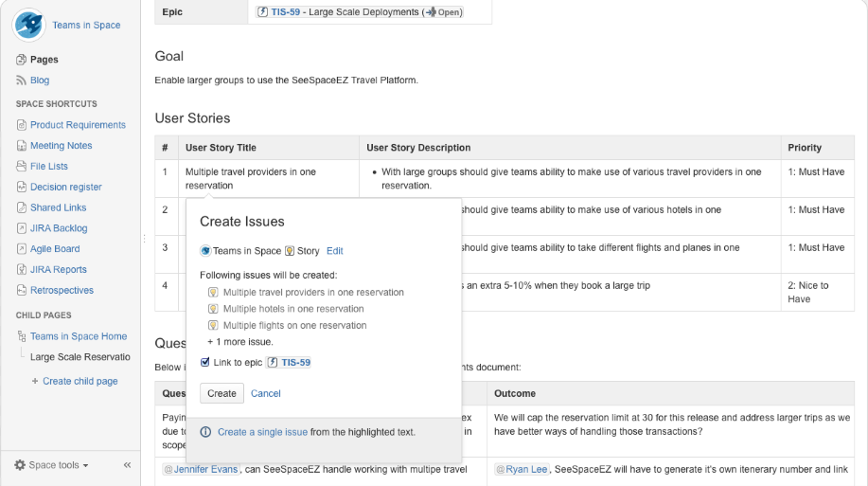
Task: Click story icon for Multiple travel providers issue
Action: [x=213, y=292]
